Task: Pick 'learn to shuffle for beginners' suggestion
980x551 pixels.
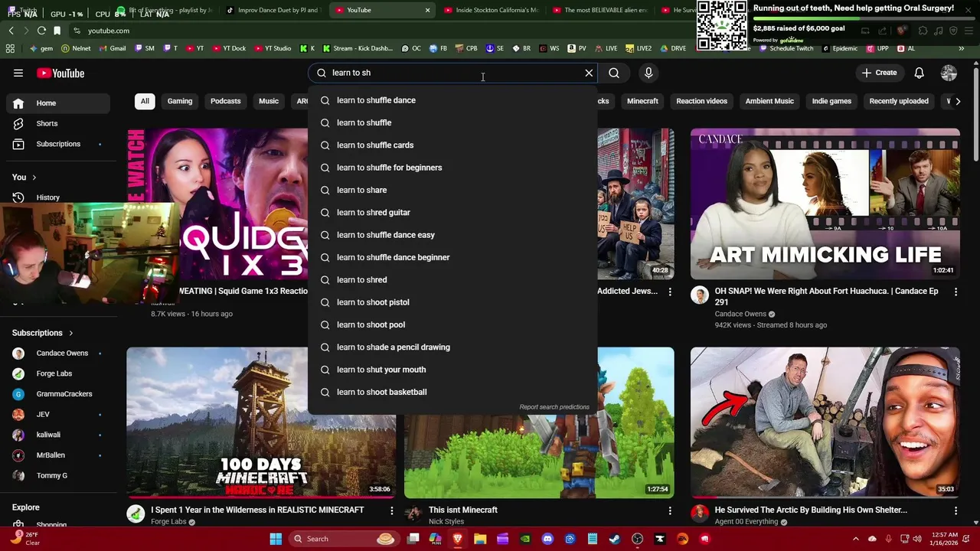Action: 452,168
